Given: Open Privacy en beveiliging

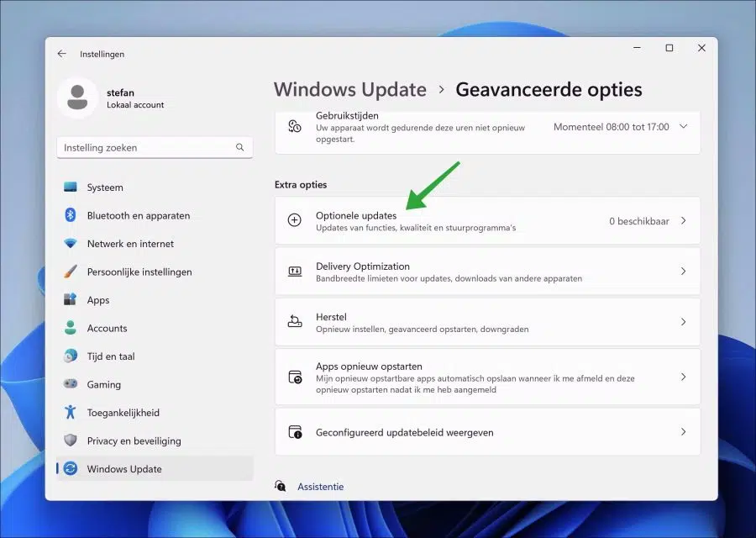Looking at the screenshot, I should click(155, 440).
